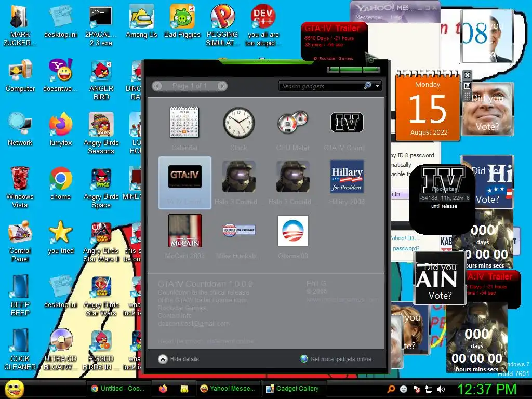The height and width of the screenshot is (399, 532).
Task: Switch to Yahoo! Messenger taskbar item
Action: coord(228,389)
